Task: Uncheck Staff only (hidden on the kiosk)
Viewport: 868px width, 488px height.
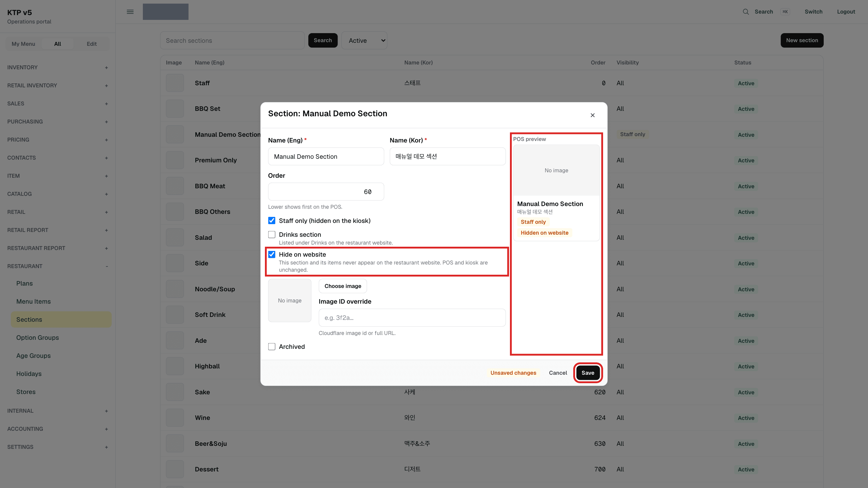Action: point(272,221)
